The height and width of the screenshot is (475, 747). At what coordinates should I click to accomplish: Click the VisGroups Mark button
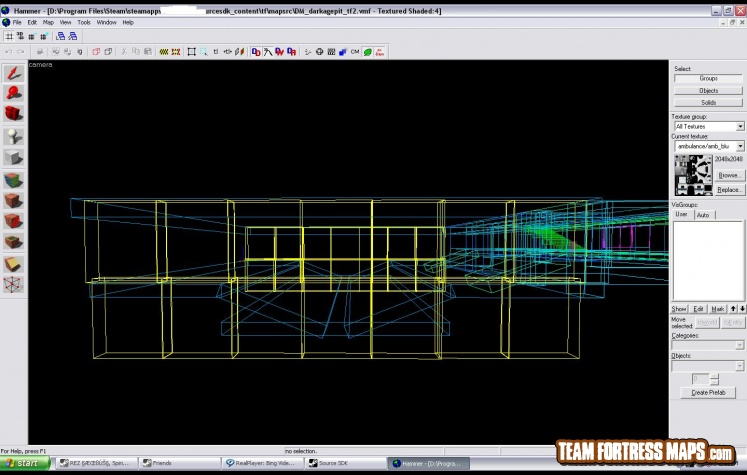pyautogui.click(x=717, y=309)
